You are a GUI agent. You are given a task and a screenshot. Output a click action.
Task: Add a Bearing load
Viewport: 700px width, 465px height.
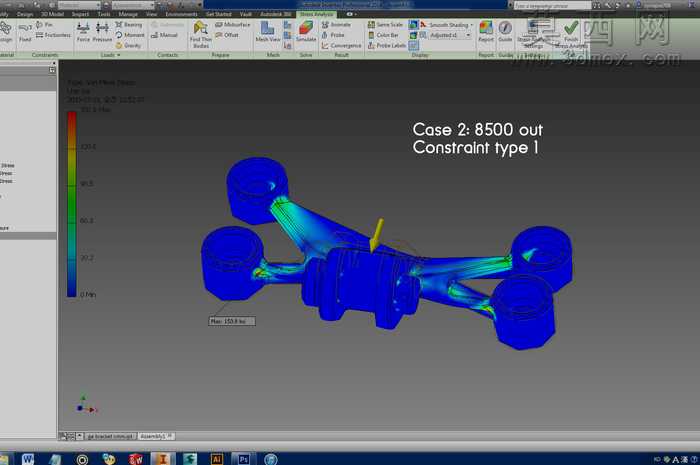tap(129, 25)
